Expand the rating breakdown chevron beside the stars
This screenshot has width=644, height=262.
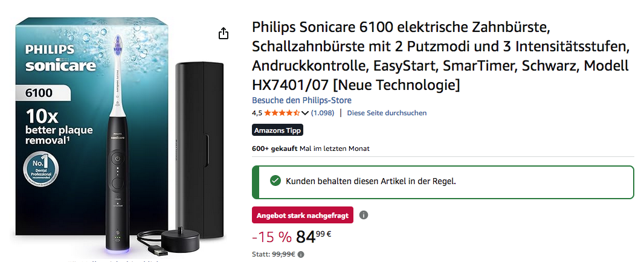tap(305, 113)
